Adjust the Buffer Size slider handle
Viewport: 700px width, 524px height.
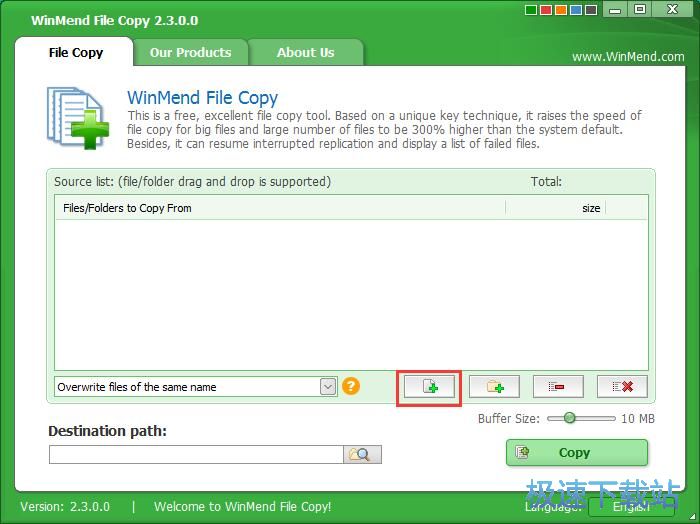click(x=569, y=418)
